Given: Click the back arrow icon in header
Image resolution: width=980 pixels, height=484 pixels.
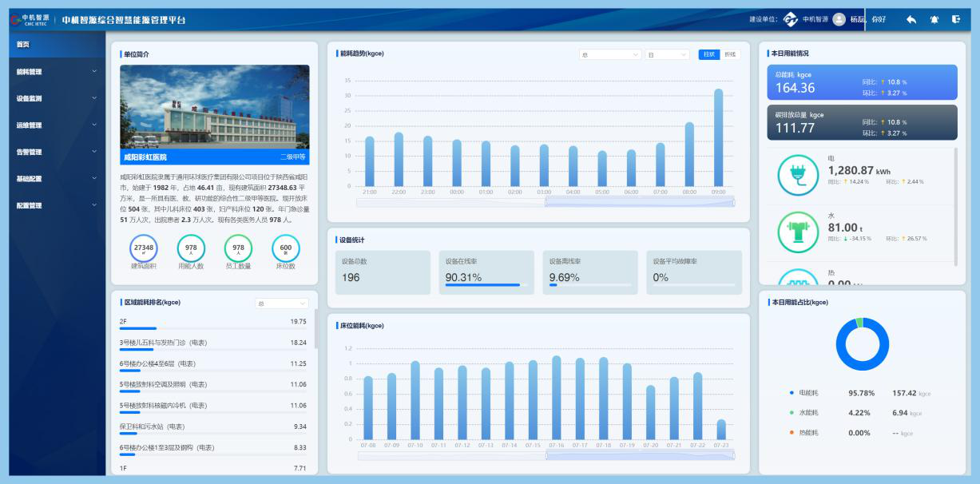Looking at the screenshot, I should pos(911,19).
